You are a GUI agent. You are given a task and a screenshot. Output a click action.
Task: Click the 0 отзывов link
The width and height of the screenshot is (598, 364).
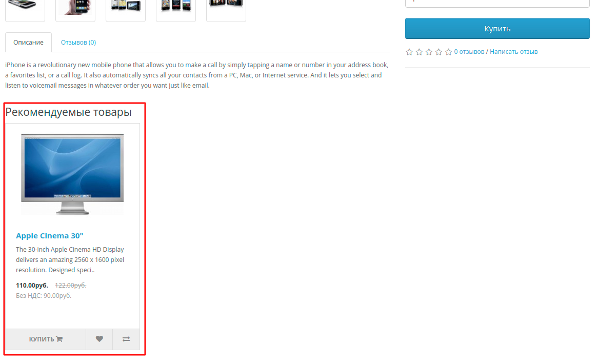click(x=469, y=52)
